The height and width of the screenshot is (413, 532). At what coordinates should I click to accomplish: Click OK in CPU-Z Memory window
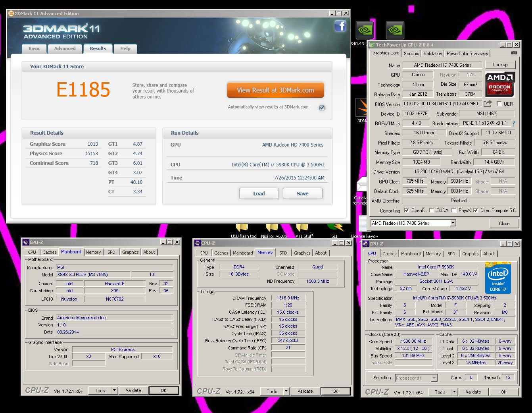(335, 391)
